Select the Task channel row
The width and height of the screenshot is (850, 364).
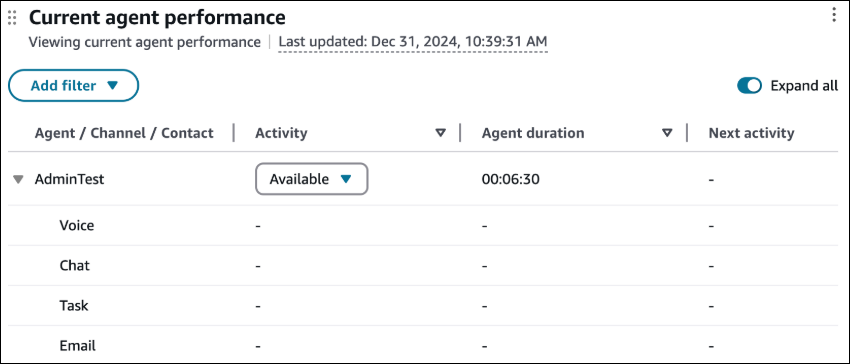click(425, 305)
